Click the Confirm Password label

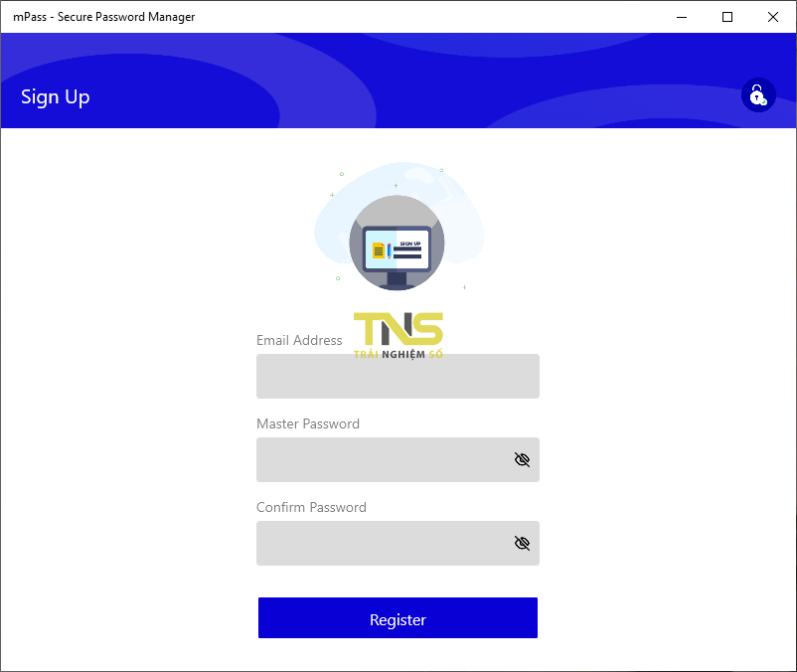(311, 507)
